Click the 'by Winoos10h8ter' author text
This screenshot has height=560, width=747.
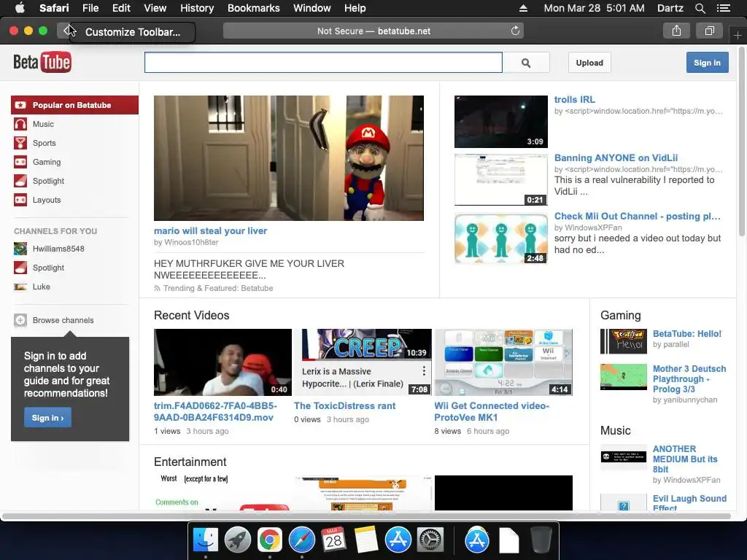pyautogui.click(x=186, y=242)
